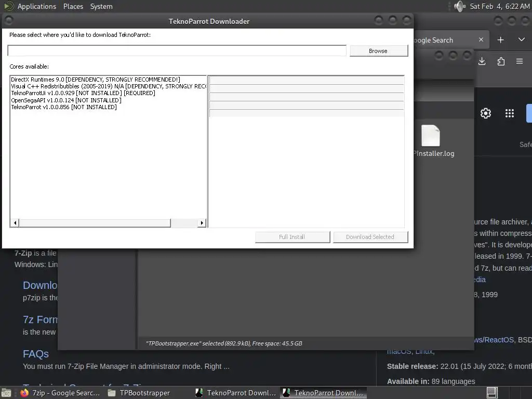Open the Google apps grid icon
Viewport: 532px width, 399px height.
pyautogui.click(x=509, y=113)
